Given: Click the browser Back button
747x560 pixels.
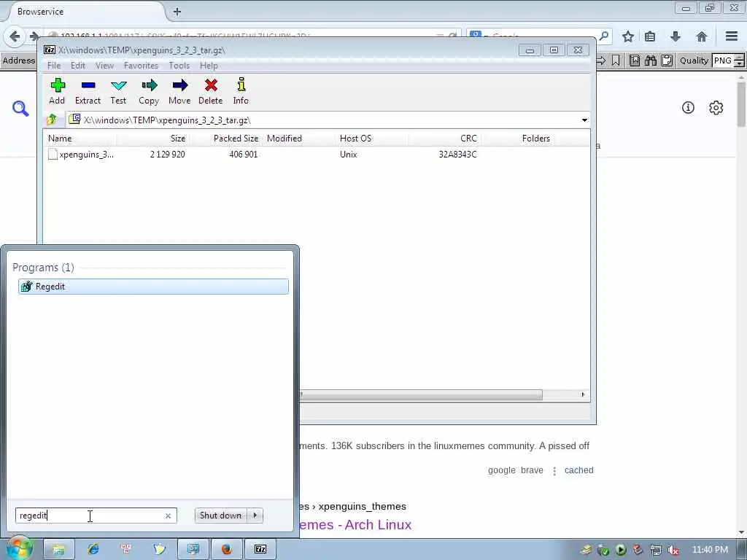Looking at the screenshot, I should pos(15,36).
